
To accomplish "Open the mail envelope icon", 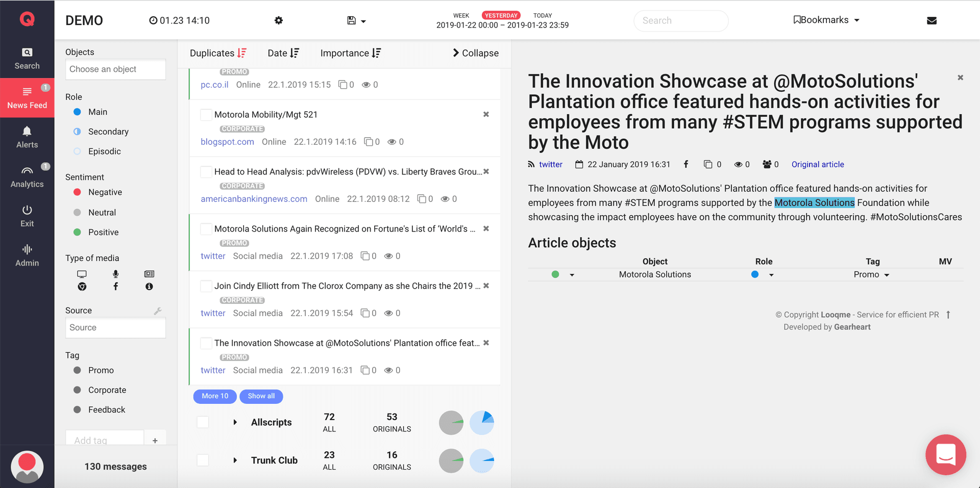I will click(x=932, y=20).
